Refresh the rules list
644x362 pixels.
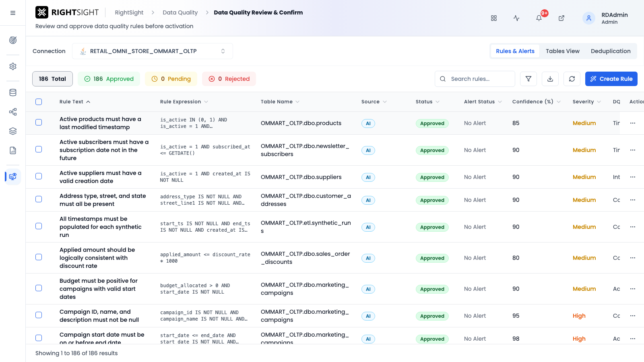572,79
